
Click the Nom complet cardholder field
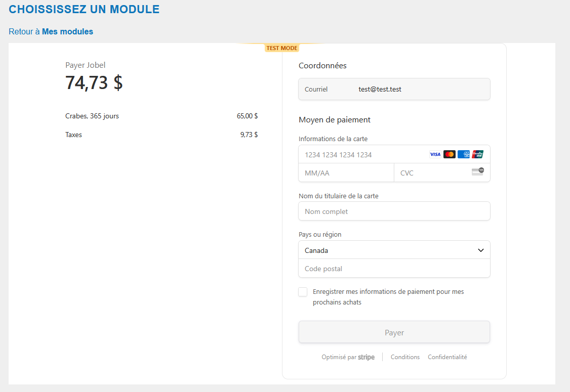click(x=394, y=211)
